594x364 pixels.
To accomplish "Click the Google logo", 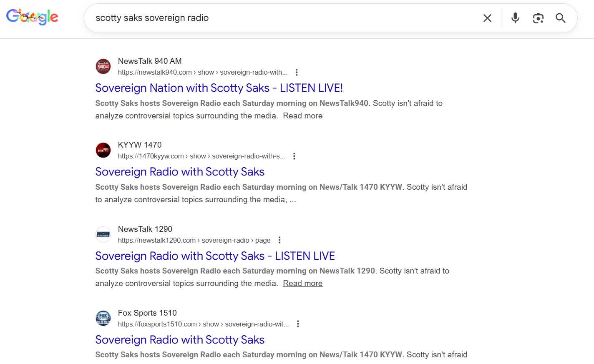I will [x=32, y=17].
